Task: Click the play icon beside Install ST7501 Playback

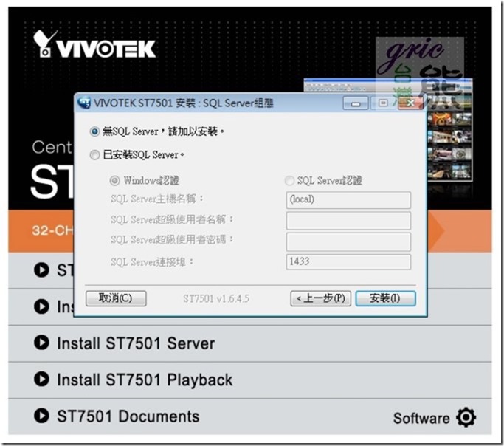Action: click(x=41, y=379)
